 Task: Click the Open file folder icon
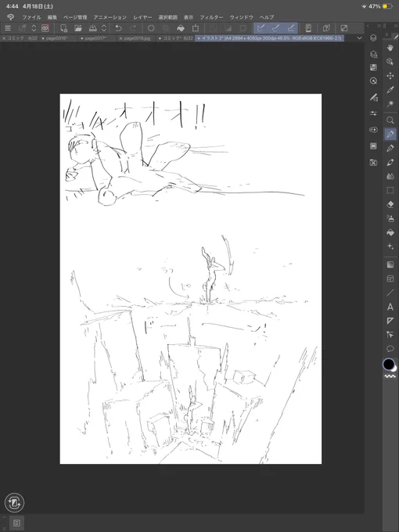tap(78, 28)
